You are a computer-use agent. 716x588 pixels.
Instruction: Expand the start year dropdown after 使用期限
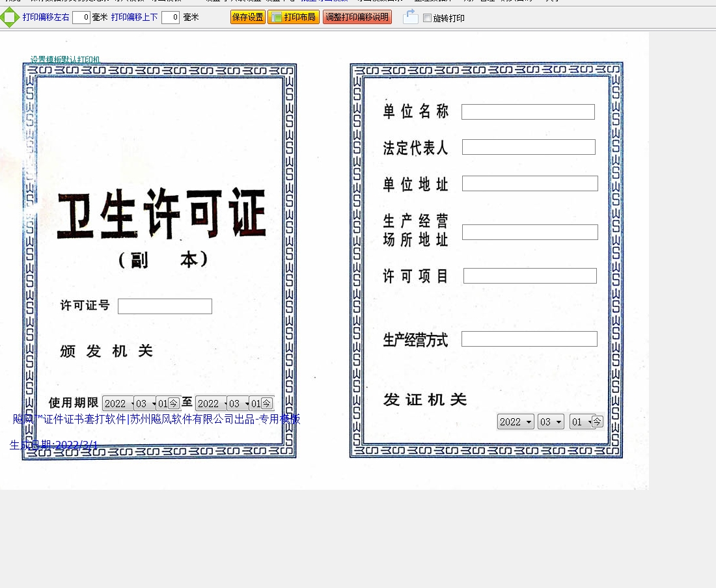click(118, 403)
